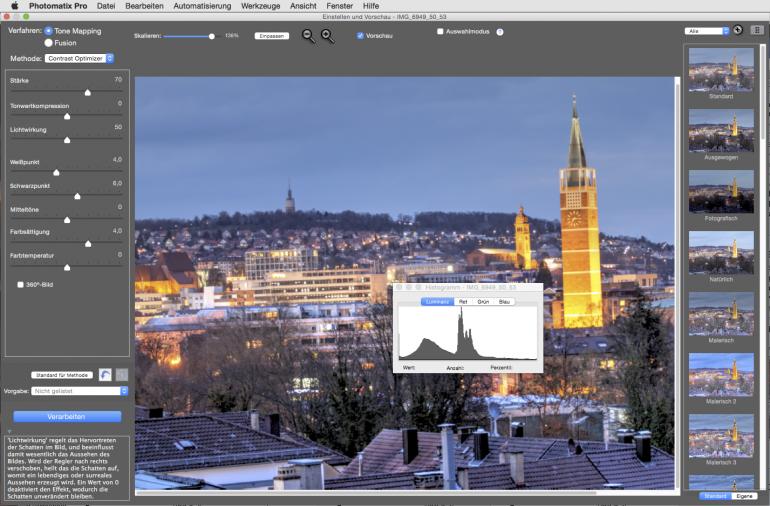
Task: Select the Fotografisch preset thumbnail
Action: tap(721, 191)
